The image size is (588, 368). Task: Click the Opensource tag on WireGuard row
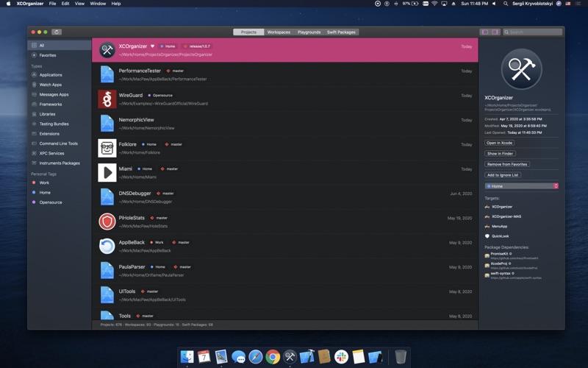pos(160,96)
